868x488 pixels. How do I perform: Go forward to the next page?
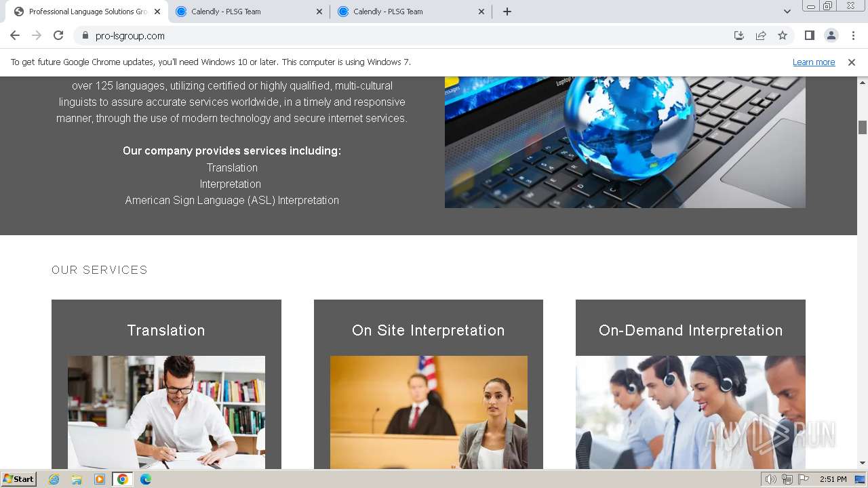click(37, 36)
